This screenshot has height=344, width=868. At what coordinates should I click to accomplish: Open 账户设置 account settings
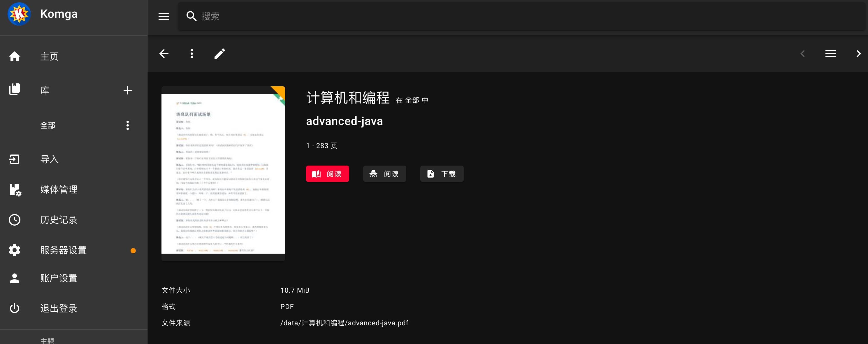tap(59, 278)
